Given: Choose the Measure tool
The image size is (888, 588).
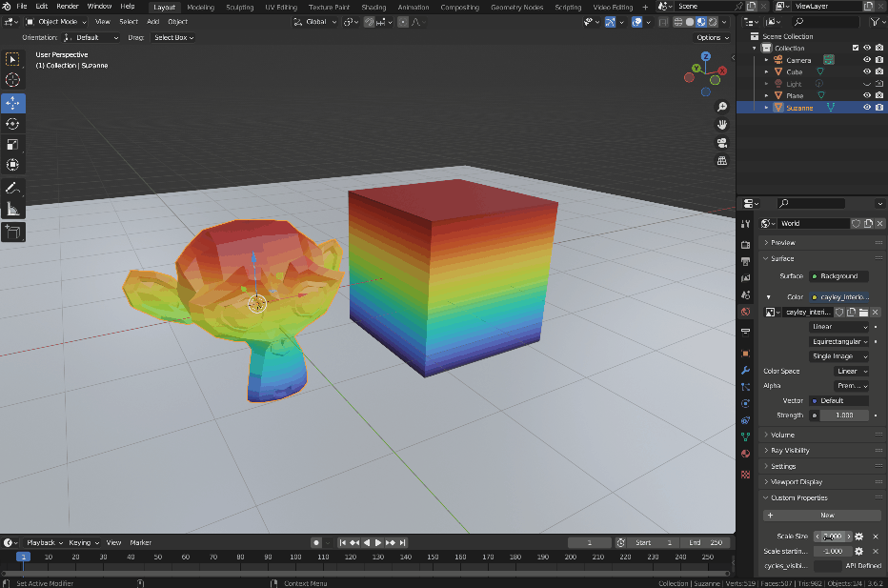Looking at the screenshot, I should (x=13, y=209).
